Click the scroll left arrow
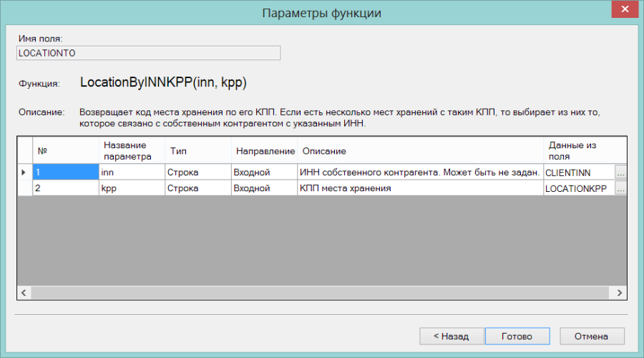The width and height of the screenshot is (644, 358). [24, 293]
